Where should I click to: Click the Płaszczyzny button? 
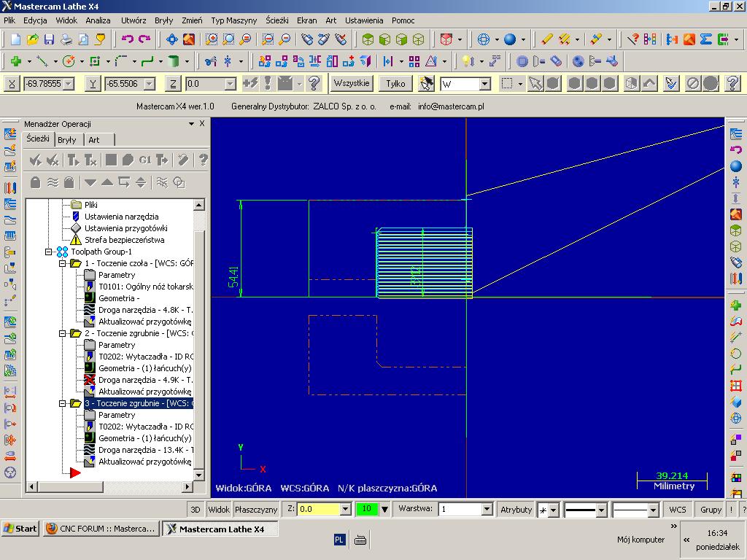256,510
